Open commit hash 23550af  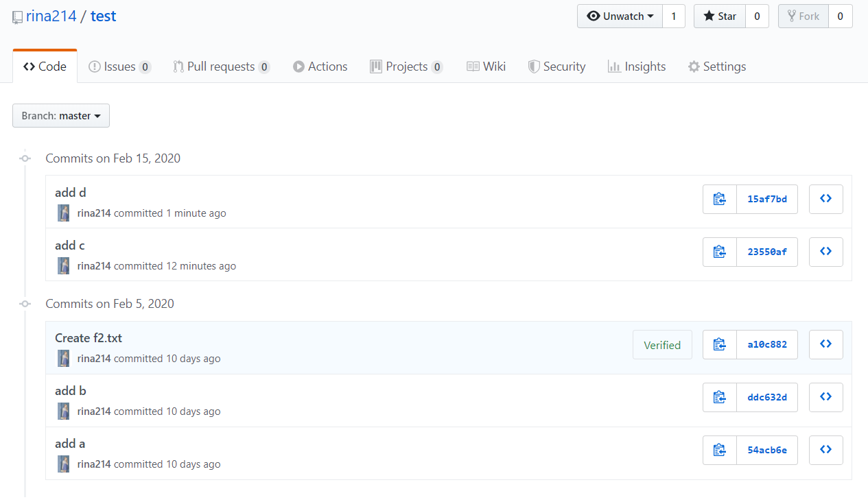click(767, 252)
